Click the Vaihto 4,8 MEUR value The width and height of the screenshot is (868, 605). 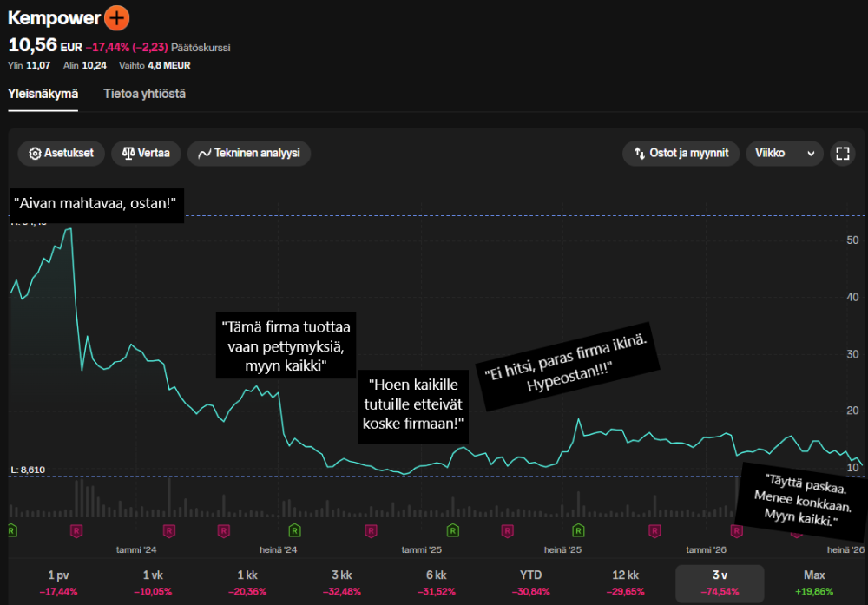[155, 65]
